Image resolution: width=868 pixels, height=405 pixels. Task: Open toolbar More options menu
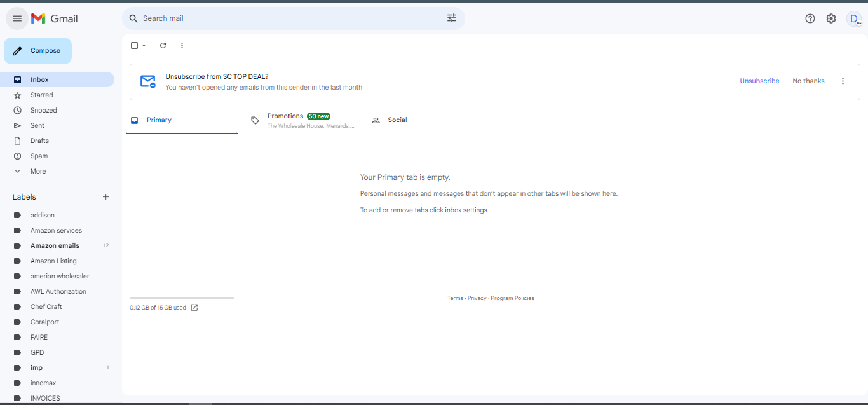click(182, 45)
